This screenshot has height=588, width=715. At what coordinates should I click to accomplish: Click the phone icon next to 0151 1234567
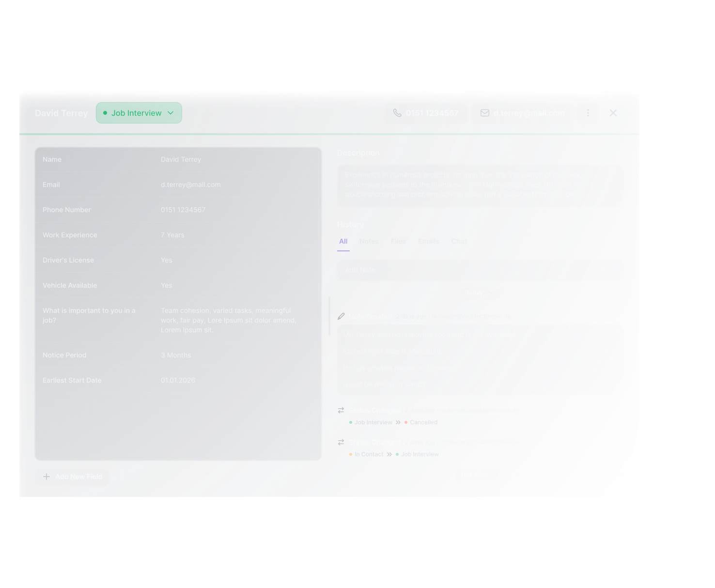coord(397,113)
